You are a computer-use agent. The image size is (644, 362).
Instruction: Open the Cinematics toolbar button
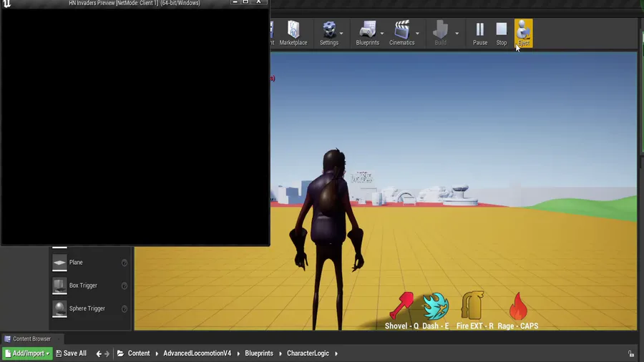[x=401, y=33]
